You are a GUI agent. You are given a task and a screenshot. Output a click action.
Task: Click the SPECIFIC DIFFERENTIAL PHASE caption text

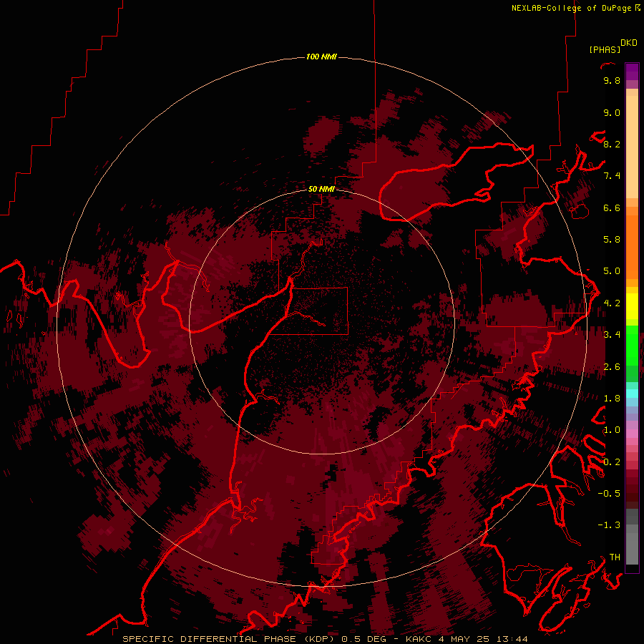click(x=209, y=639)
